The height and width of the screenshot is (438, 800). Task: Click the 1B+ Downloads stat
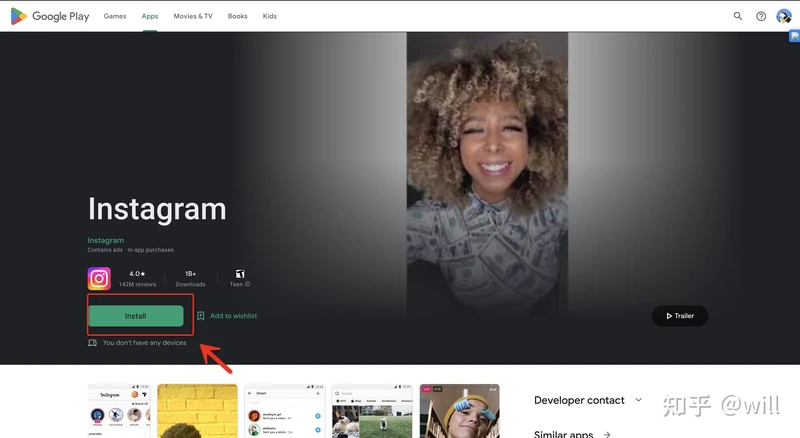(x=190, y=279)
